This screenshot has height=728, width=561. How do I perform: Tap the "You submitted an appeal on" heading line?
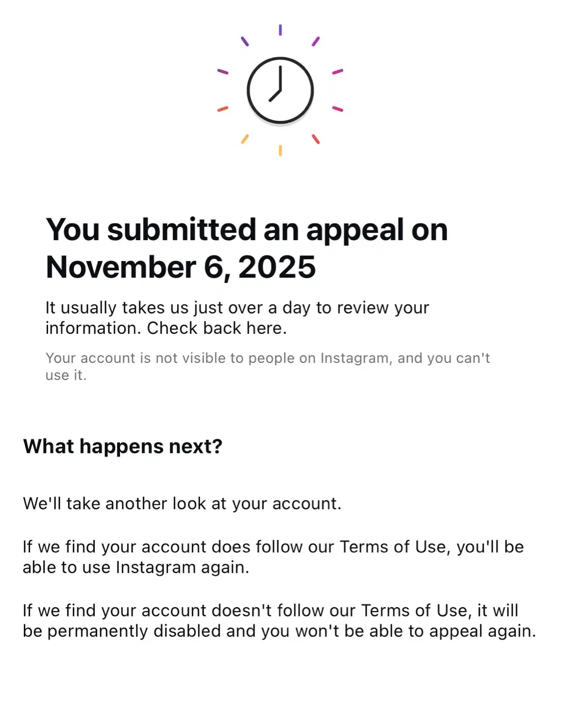(247, 230)
